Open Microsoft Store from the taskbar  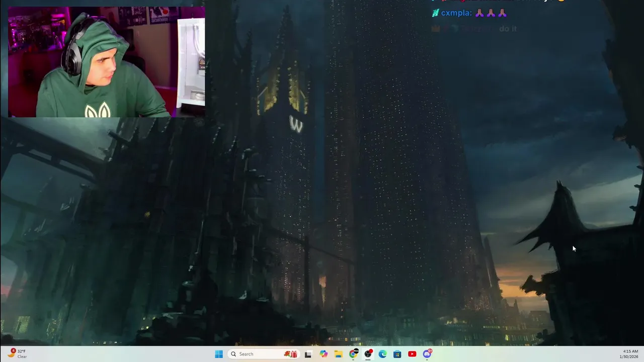tap(397, 354)
